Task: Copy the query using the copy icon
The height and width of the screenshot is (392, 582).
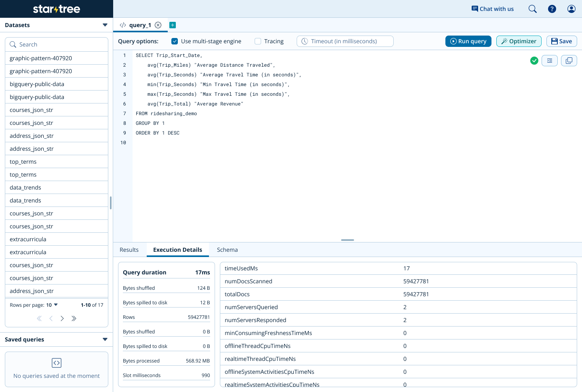Action: coord(569,61)
